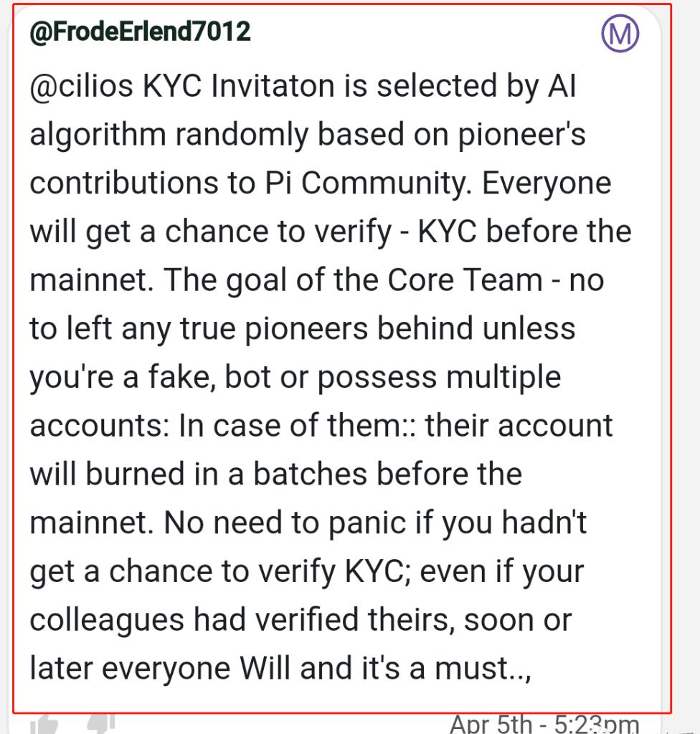This screenshot has height=734, width=700.
Task: Select the Apr 5th - 5:23pm timestamp
Action: 544,724
